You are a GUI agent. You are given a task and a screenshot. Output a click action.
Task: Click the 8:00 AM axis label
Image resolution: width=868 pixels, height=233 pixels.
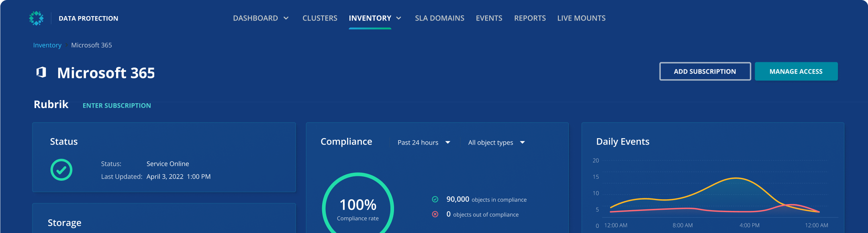(682, 225)
